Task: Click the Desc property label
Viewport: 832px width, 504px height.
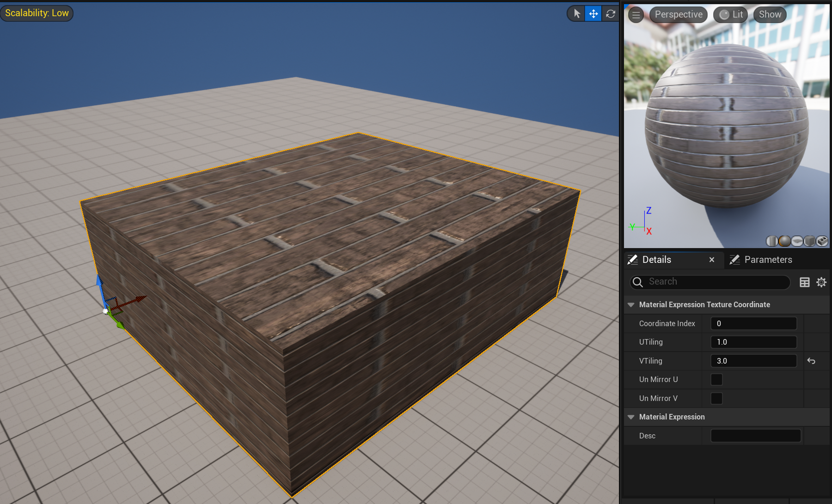Action: pyautogui.click(x=647, y=436)
